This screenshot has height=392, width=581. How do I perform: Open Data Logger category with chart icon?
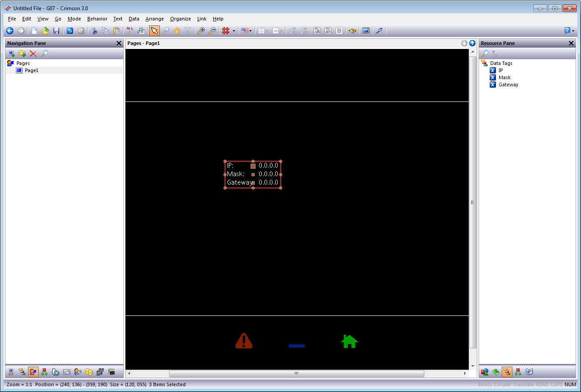point(67,372)
